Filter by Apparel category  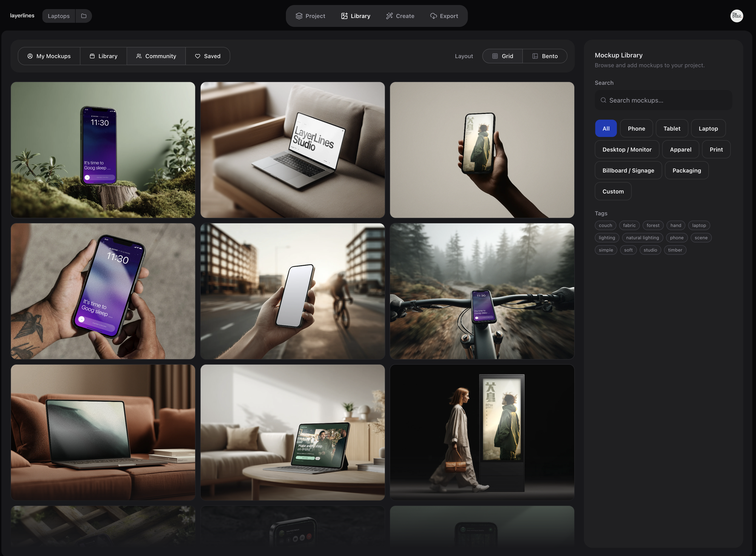tap(680, 149)
